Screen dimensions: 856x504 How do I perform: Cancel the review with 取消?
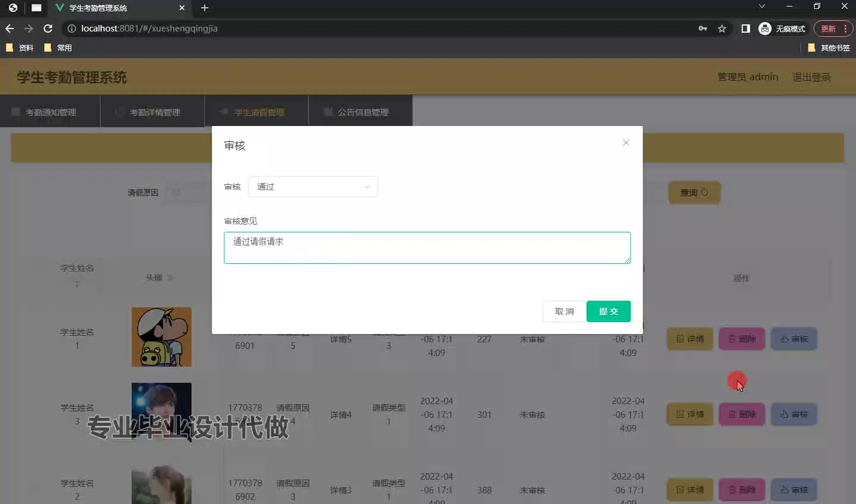(x=564, y=311)
